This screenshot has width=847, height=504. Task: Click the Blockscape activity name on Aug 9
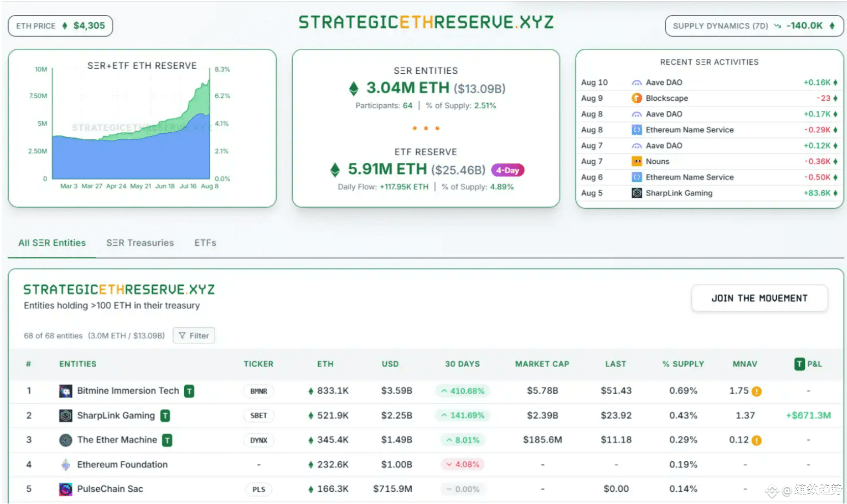click(x=667, y=98)
